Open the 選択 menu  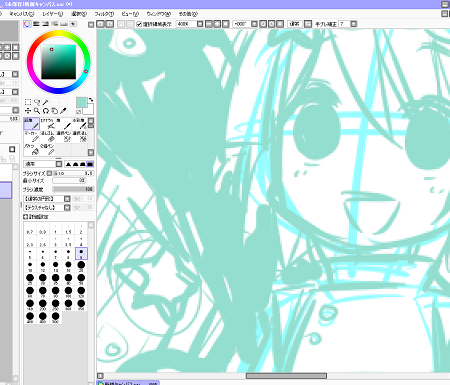(x=79, y=14)
